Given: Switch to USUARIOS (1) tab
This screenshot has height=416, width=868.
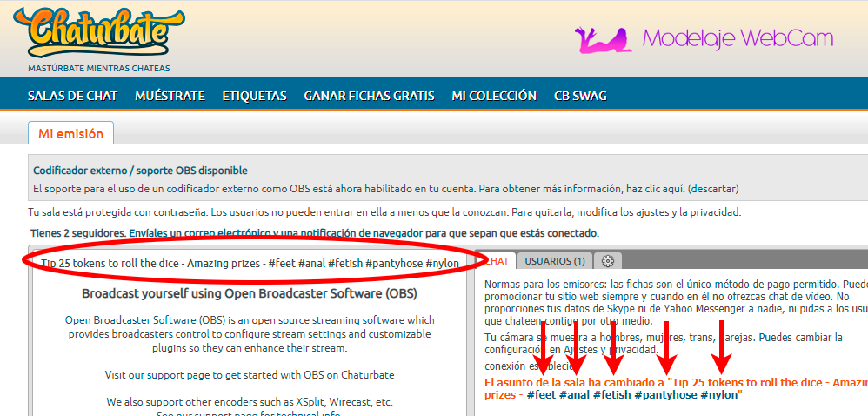Looking at the screenshot, I should [x=555, y=261].
